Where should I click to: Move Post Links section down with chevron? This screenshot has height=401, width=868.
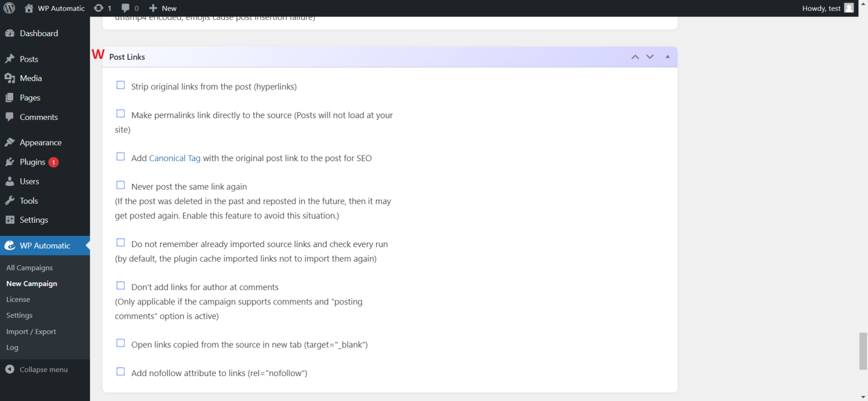point(650,57)
